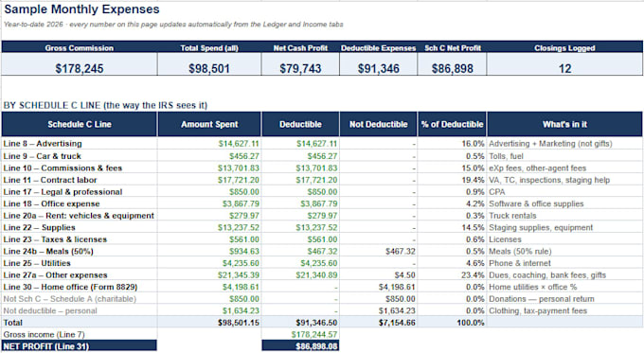The width and height of the screenshot is (644, 353).
Task: Click the 100.0% total percentage cell
Action: (x=471, y=323)
